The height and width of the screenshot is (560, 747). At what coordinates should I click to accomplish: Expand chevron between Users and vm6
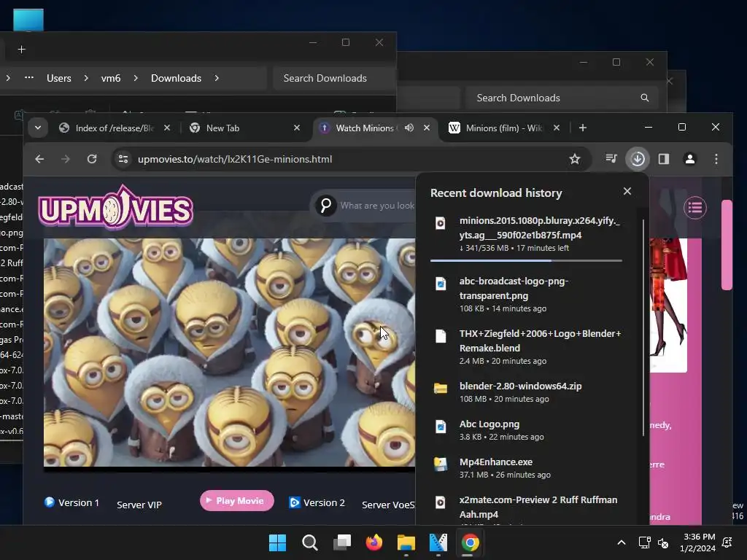[x=86, y=77]
